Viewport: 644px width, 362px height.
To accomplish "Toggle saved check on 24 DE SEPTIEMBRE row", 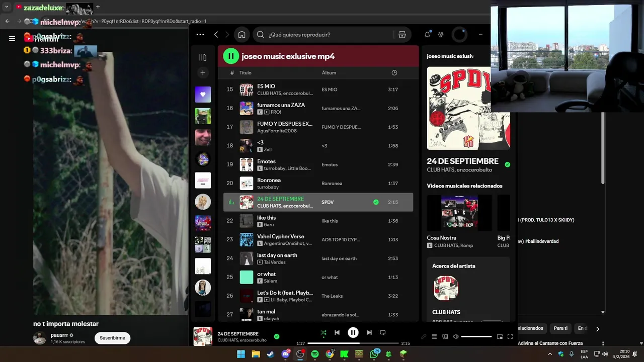I will click(x=376, y=202).
